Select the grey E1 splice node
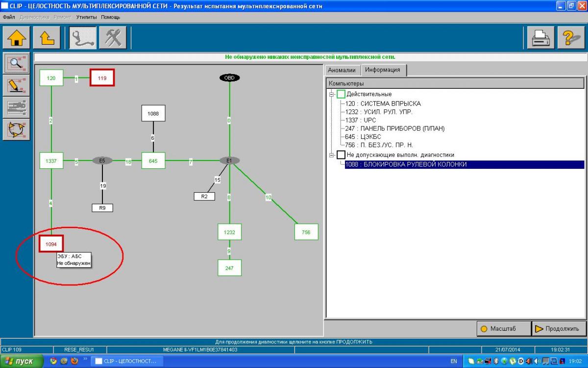 229,160
